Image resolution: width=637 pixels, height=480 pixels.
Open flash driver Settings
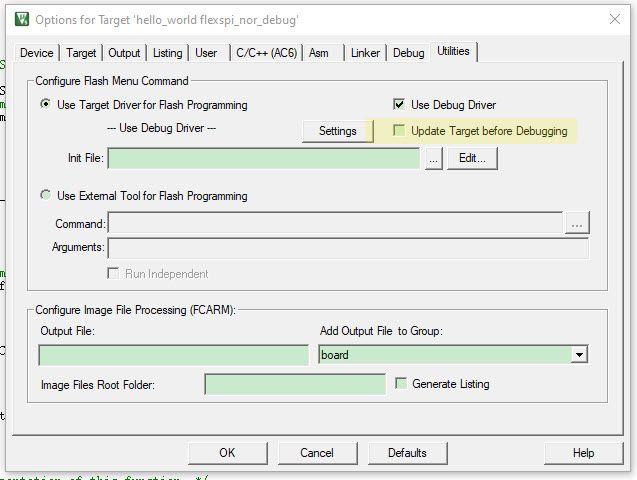pos(338,131)
